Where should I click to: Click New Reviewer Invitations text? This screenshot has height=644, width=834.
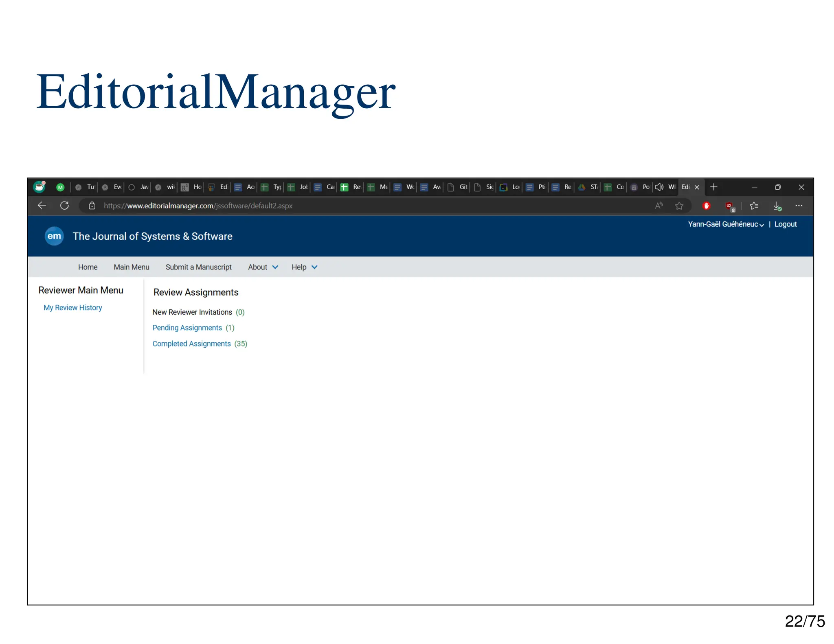(192, 312)
